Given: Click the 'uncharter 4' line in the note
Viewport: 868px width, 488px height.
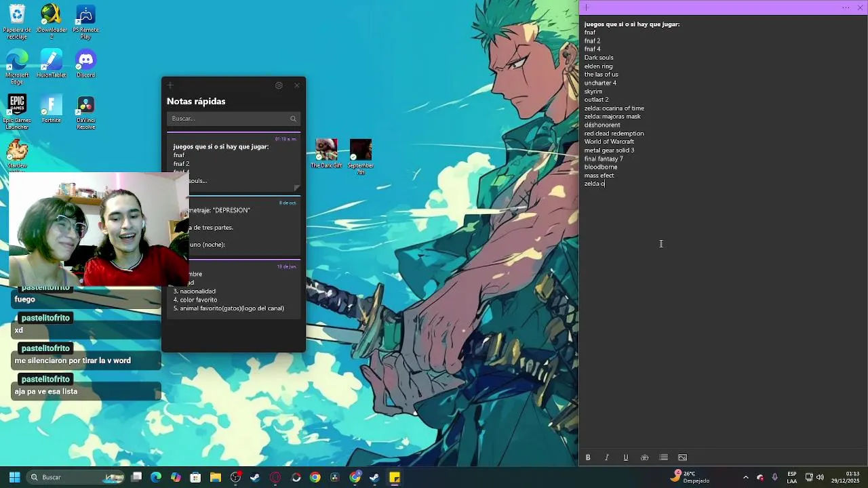Looking at the screenshot, I should click(x=600, y=83).
